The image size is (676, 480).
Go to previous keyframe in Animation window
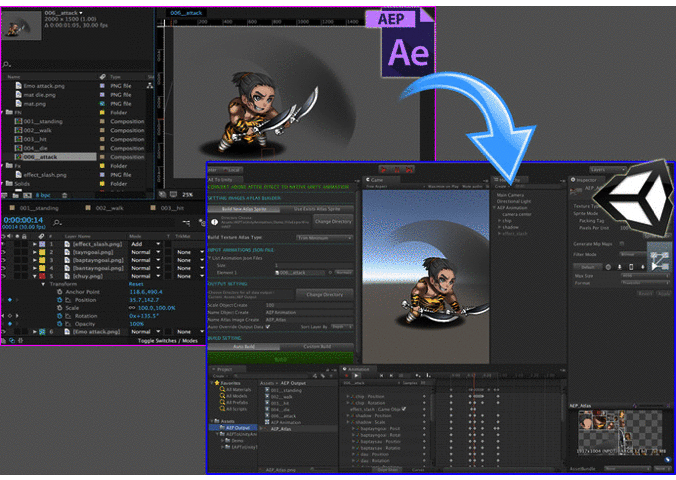tap(381, 376)
